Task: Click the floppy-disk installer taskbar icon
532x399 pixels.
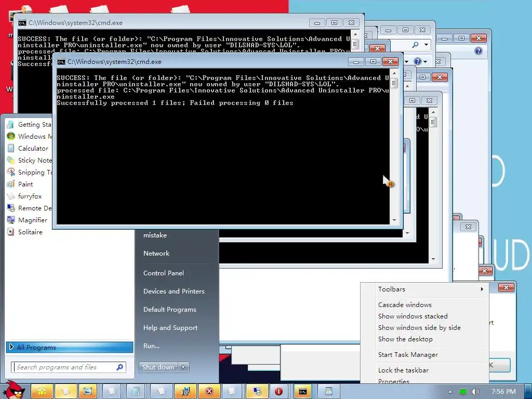Action: point(185,392)
